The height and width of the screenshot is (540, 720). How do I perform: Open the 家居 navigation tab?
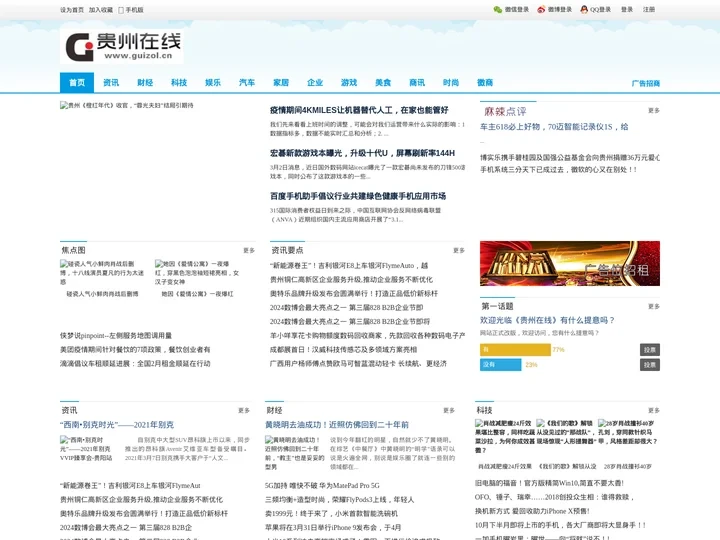(x=281, y=83)
